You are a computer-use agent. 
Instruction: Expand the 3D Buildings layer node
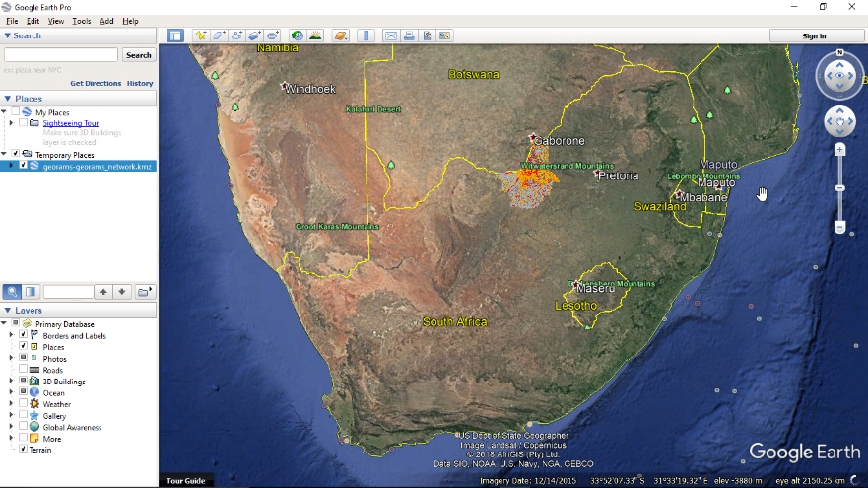11,382
